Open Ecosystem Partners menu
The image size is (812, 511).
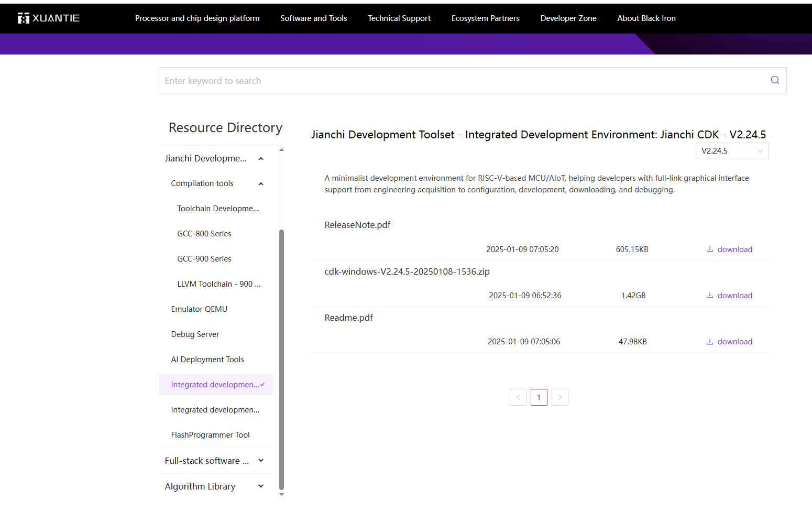pos(486,18)
